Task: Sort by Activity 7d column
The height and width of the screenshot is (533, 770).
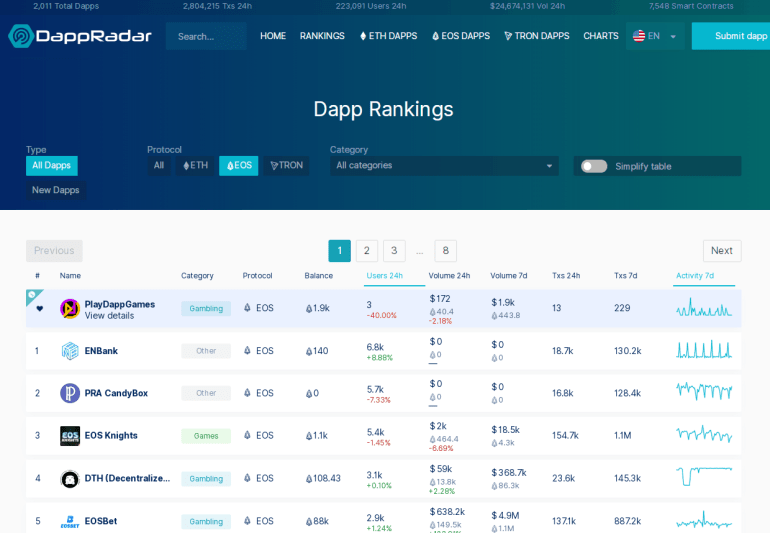Action: coord(695,276)
